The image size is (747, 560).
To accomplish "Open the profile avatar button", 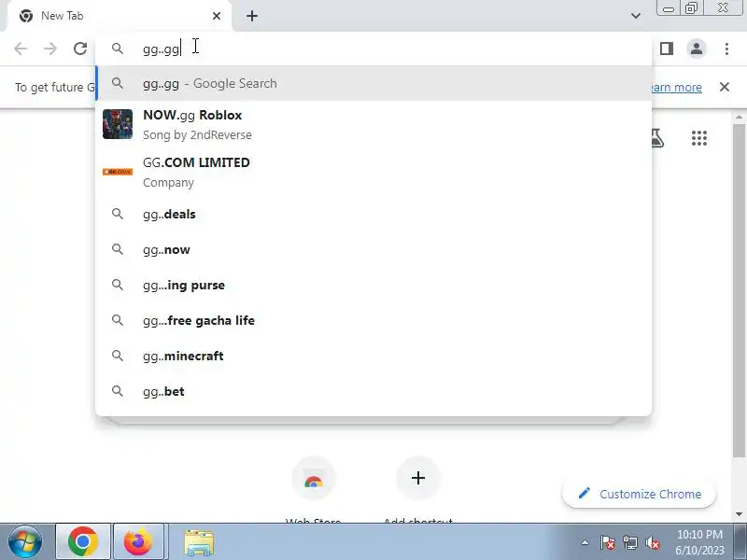I will [x=697, y=49].
